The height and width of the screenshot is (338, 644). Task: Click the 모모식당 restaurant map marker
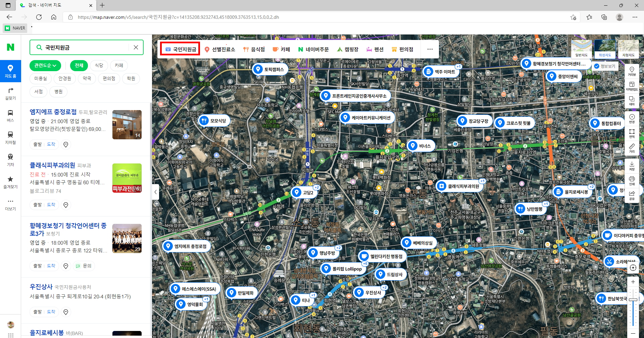coord(214,120)
